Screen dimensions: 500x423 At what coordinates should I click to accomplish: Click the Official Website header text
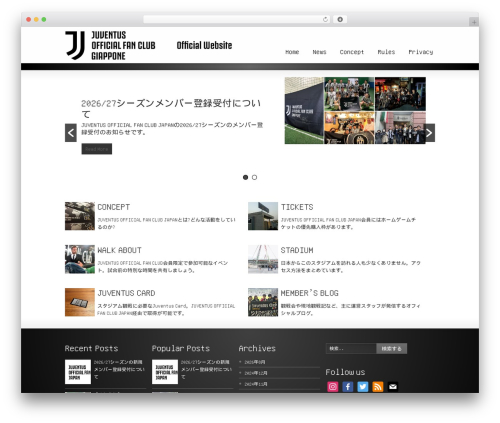tap(204, 45)
